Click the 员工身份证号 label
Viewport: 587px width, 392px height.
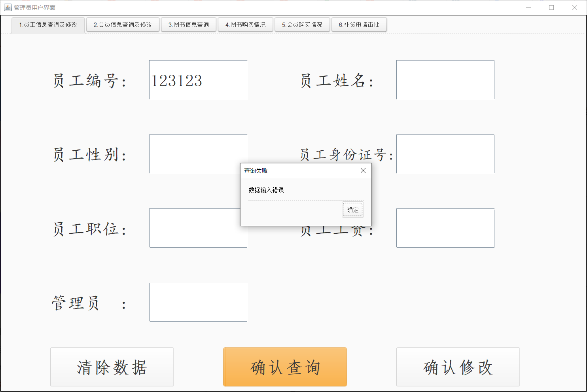click(347, 155)
